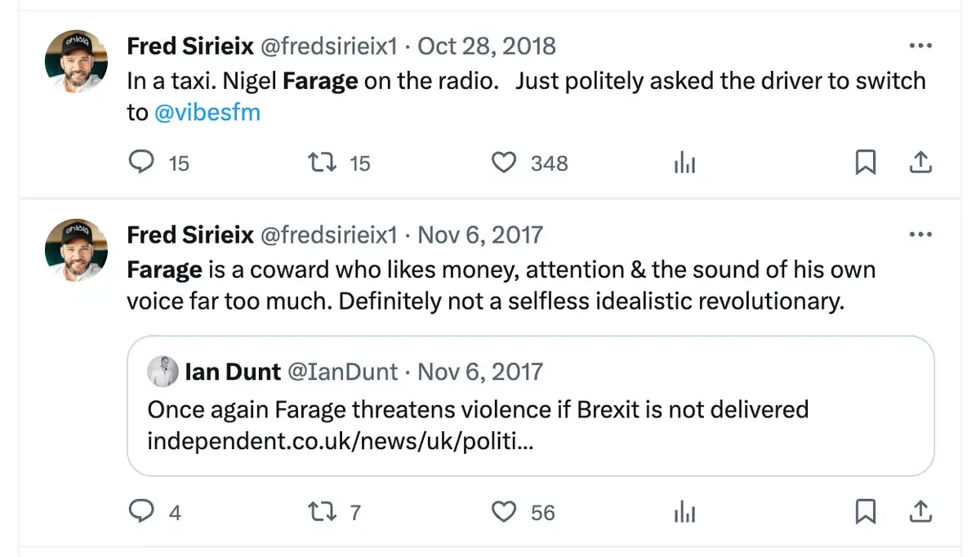
Task: Share the taxi tweet
Action: click(921, 163)
